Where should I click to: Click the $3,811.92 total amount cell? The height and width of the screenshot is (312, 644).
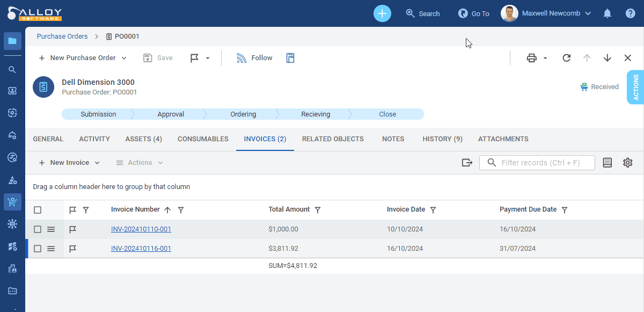tap(283, 249)
